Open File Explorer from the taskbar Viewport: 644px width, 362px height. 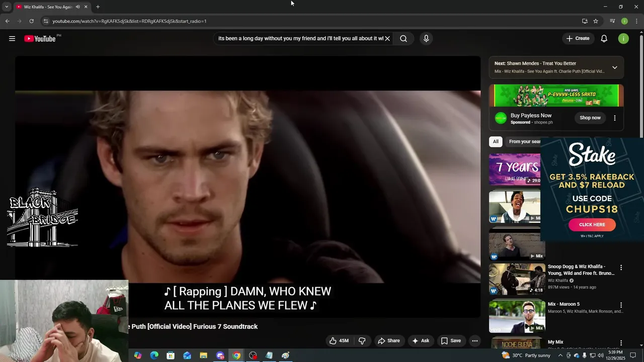point(203,355)
